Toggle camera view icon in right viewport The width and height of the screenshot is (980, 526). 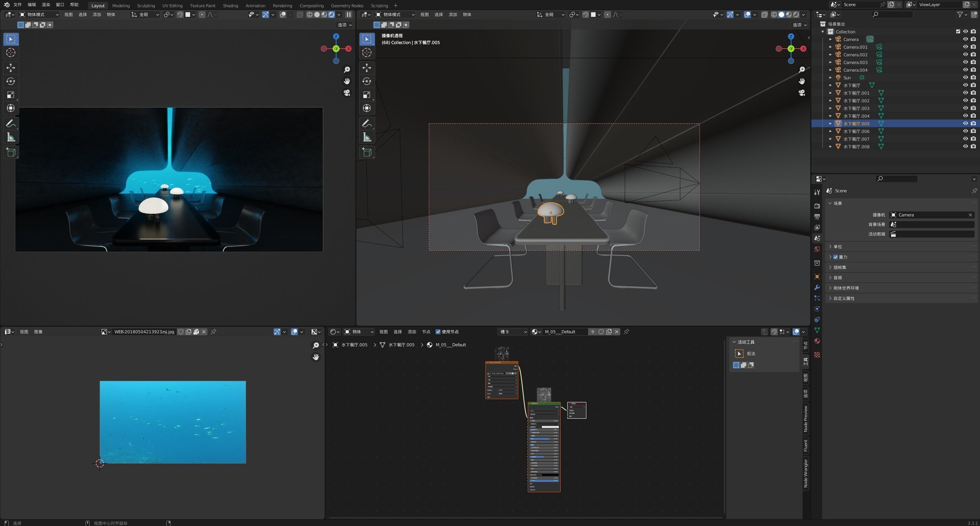801,93
